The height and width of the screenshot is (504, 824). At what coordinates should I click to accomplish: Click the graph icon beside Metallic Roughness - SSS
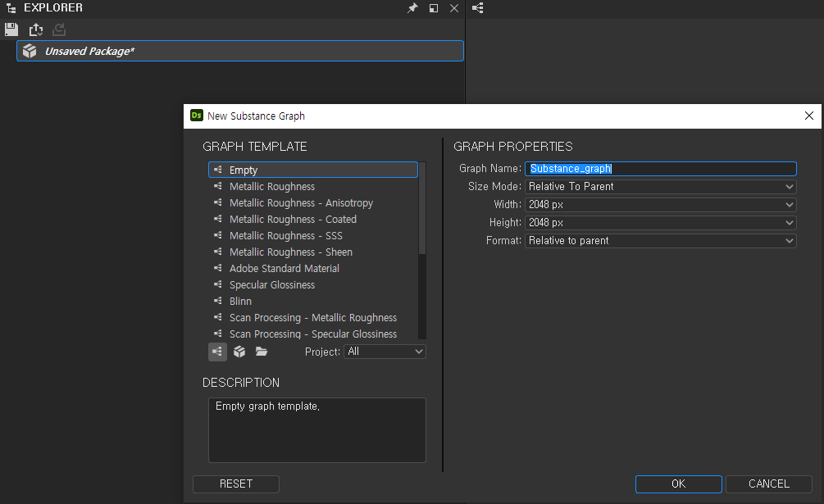pyautogui.click(x=217, y=235)
